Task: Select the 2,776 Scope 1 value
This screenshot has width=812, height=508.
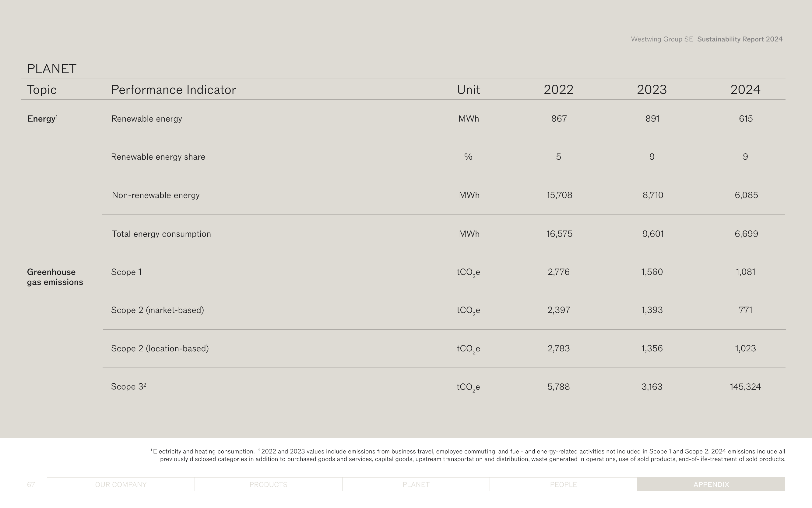Action: 559,272
